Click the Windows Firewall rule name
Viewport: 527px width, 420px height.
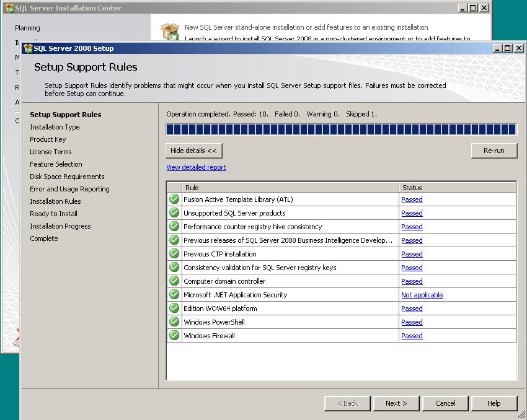[209, 336]
